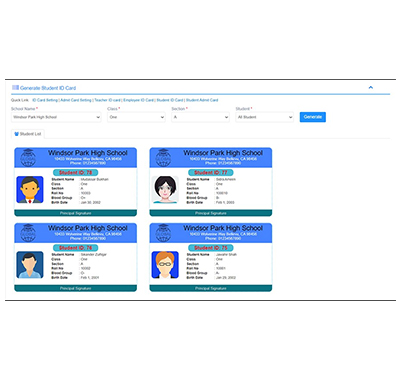Click school logo on Student ID 75 card
Viewport: 400px width, 380px height.
tap(163, 233)
